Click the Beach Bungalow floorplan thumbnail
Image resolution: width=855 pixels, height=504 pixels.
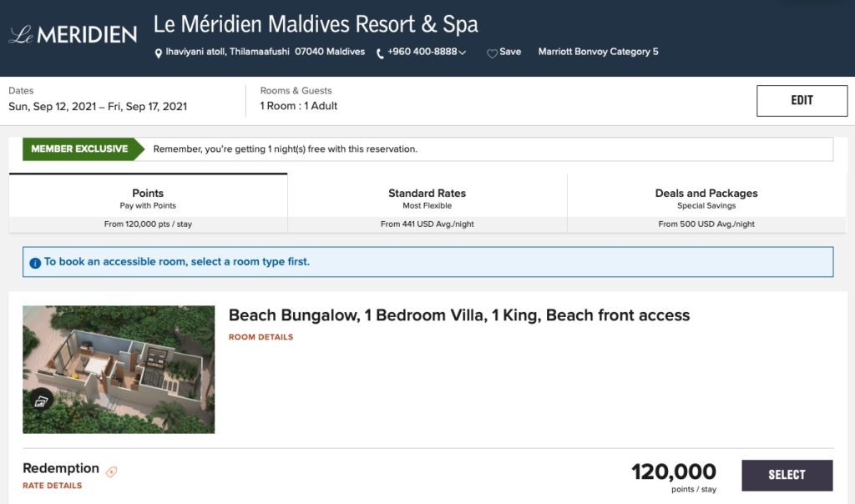click(x=118, y=370)
